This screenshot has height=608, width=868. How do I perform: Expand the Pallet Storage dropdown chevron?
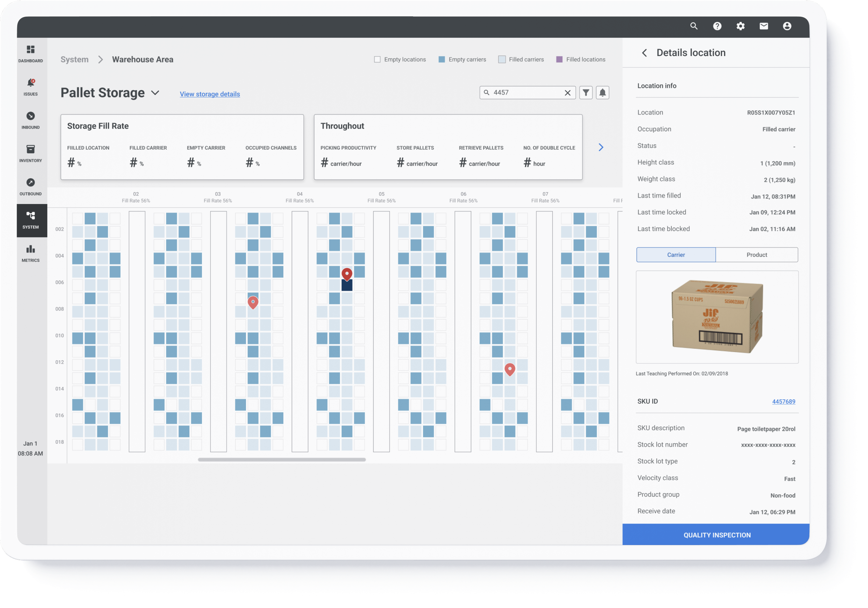(155, 93)
